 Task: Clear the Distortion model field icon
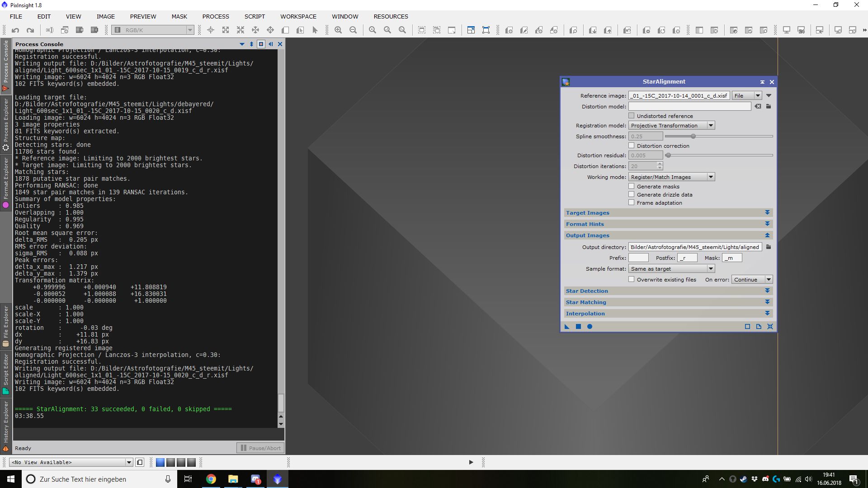(758, 107)
